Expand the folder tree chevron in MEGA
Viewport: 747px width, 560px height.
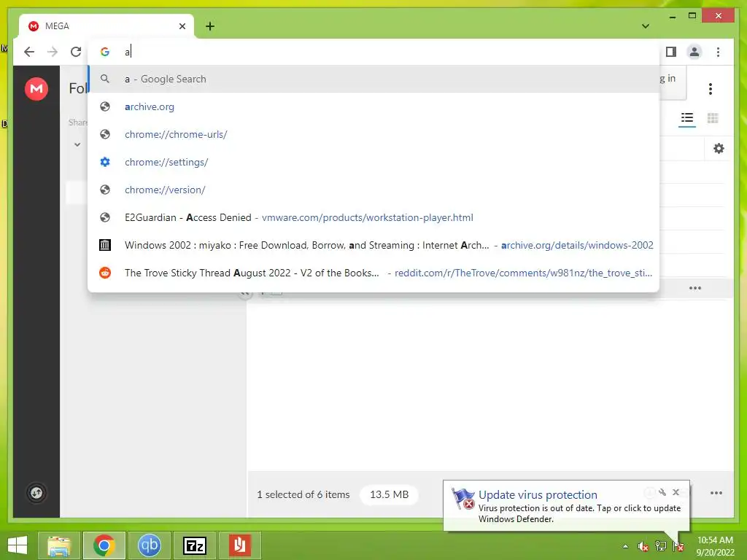pos(77,144)
